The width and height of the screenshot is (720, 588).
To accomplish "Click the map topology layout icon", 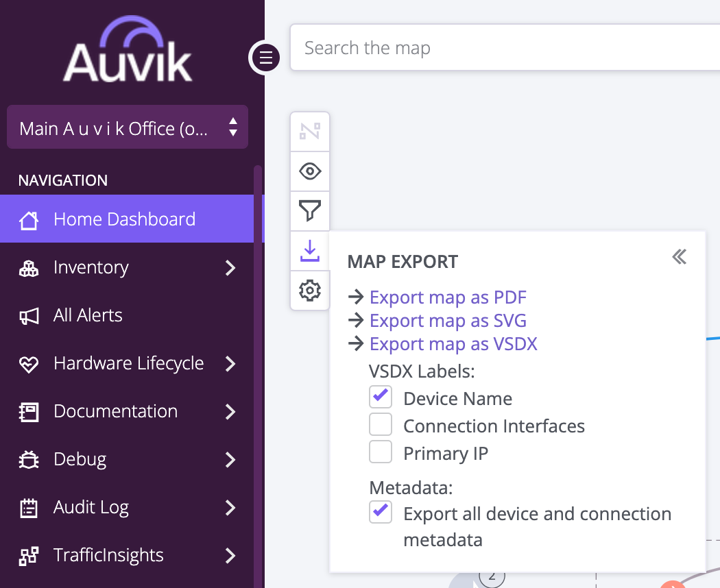I will (x=310, y=131).
